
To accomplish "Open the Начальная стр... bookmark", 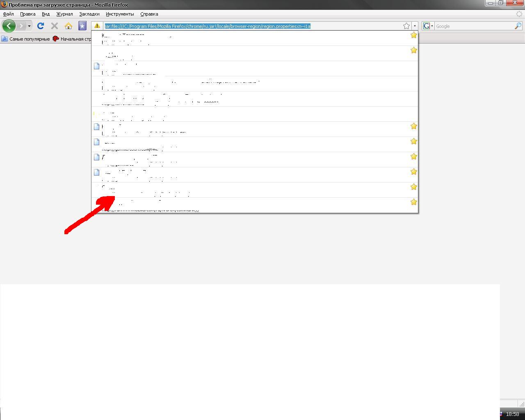I will coord(72,39).
